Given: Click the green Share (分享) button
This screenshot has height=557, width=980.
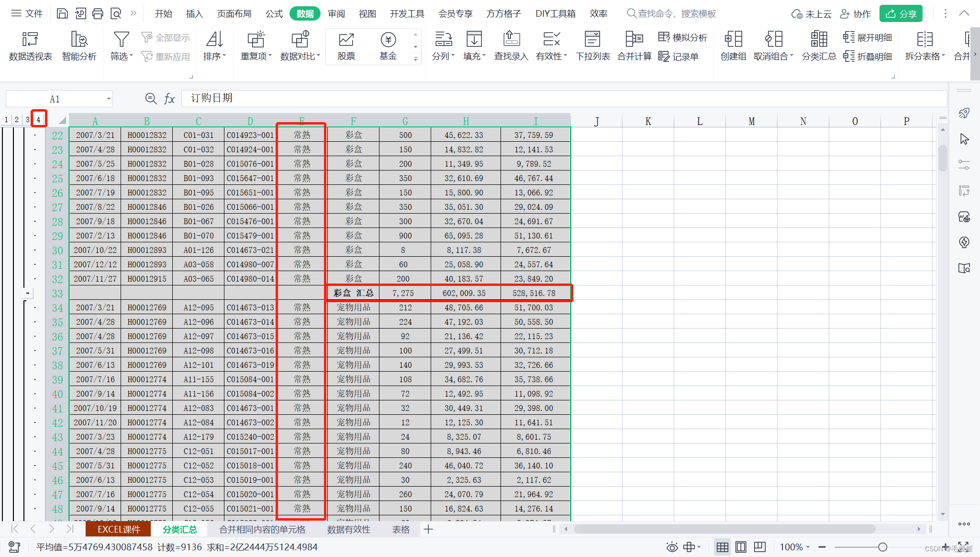Looking at the screenshot, I should pos(901,13).
